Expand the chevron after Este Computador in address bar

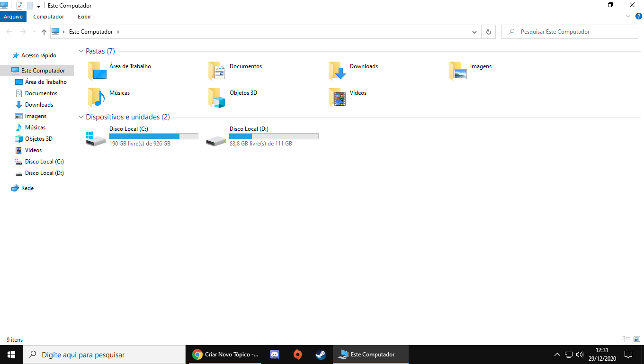(x=118, y=32)
